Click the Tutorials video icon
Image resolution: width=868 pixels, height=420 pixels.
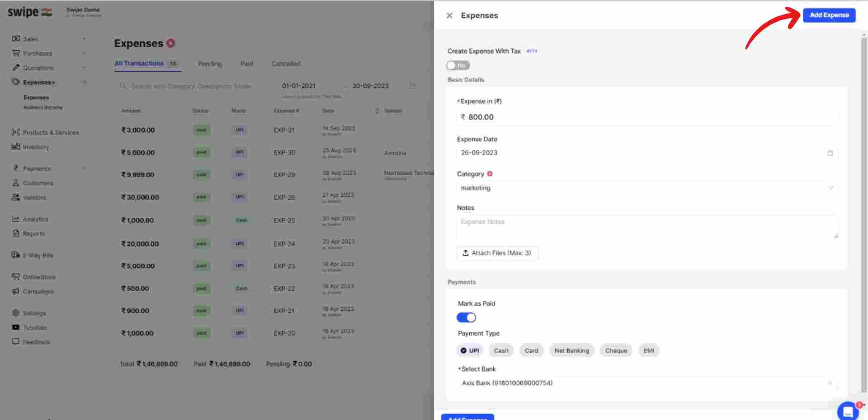[16, 327]
